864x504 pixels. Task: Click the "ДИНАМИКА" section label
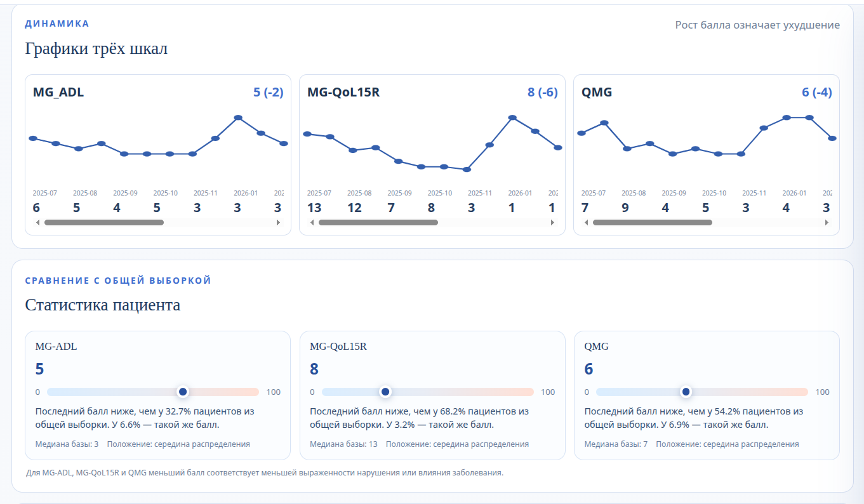(x=57, y=23)
